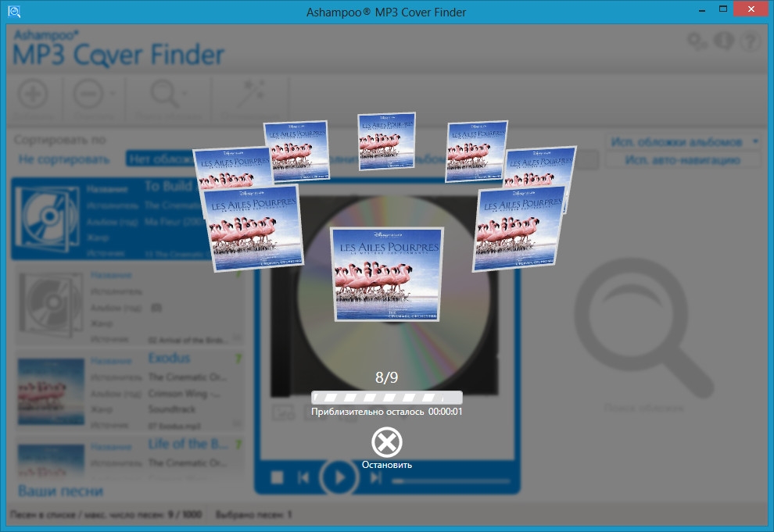The width and height of the screenshot is (774, 532).
Task: Open the arrow next to Remove songs
Action: [113, 93]
